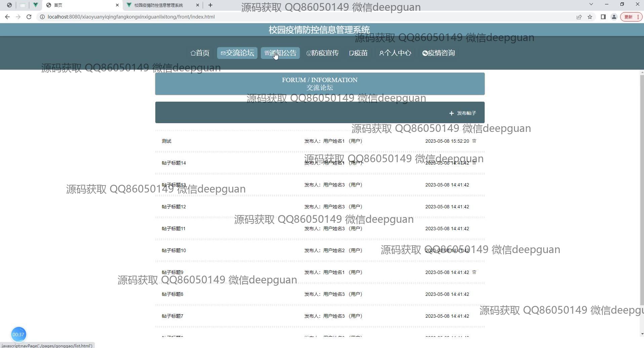The height and width of the screenshot is (348, 644).
Task: Open the post 帖子标题10
Action: coord(174,251)
